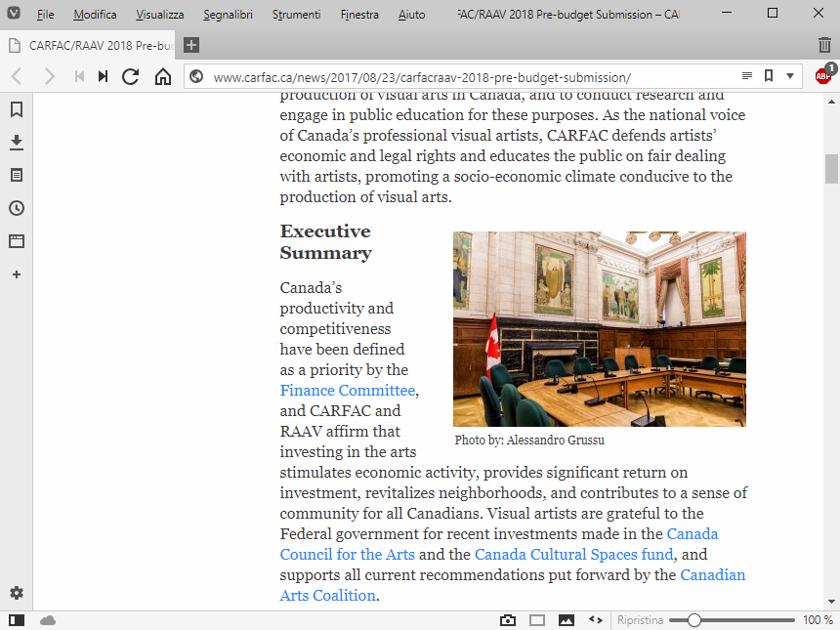Toggle tab tiling in status bar
Screen dimensions: 840x630
[537, 620]
